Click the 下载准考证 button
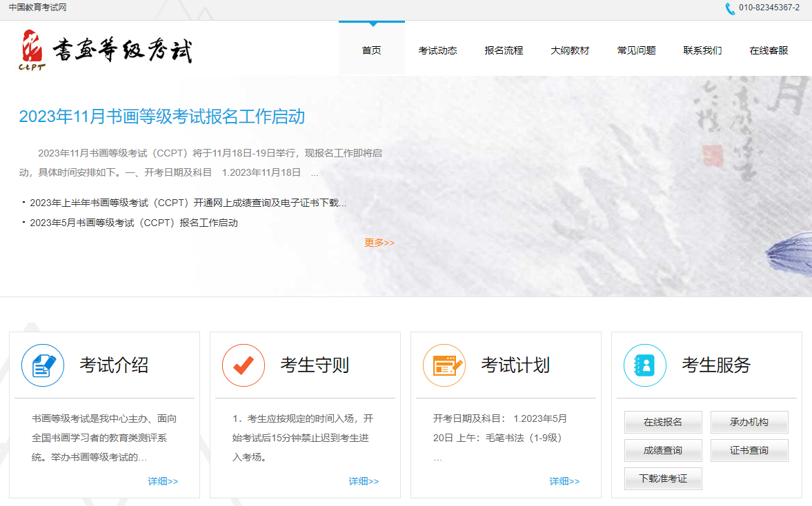 (x=664, y=478)
